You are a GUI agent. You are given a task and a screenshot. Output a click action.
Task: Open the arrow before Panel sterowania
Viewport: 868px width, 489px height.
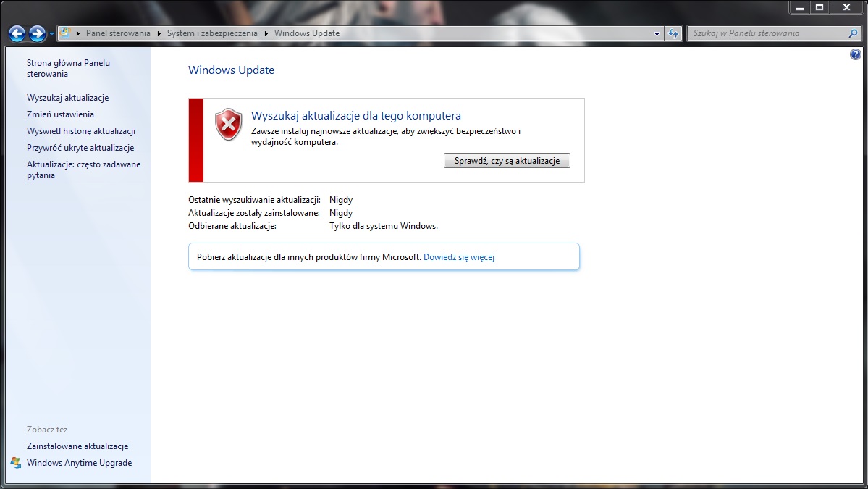pyautogui.click(x=78, y=33)
